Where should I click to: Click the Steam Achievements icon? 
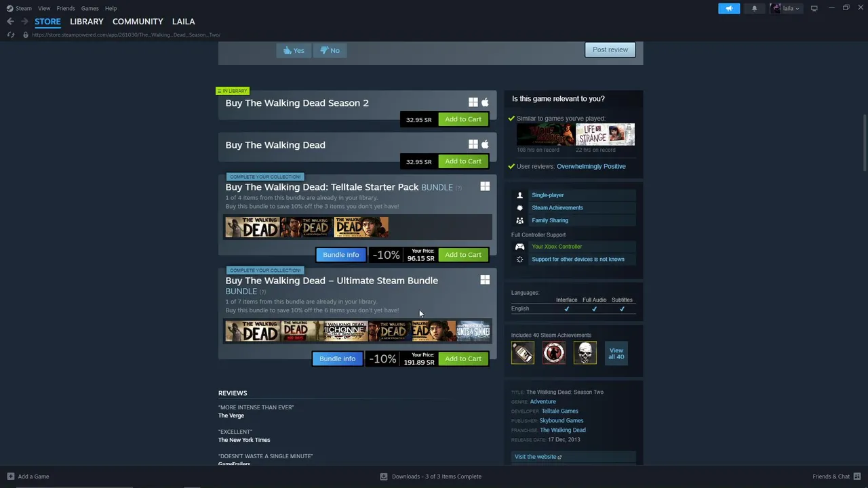click(519, 207)
